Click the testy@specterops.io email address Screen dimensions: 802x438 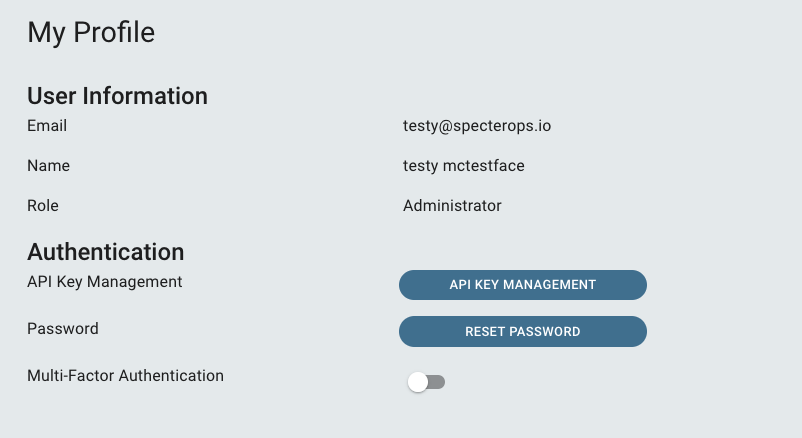point(477,126)
